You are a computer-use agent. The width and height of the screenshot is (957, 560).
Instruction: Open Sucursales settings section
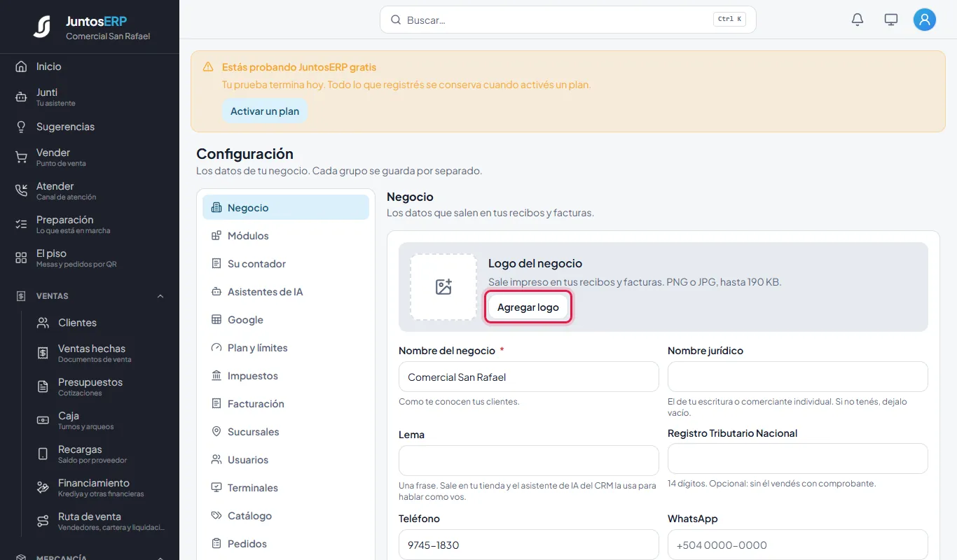tap(286, 432)
